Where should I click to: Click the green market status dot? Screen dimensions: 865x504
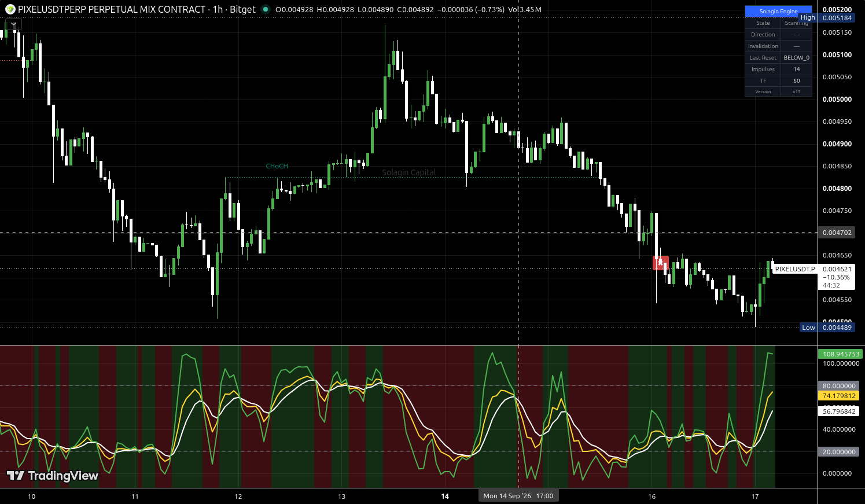coord(266,9)
